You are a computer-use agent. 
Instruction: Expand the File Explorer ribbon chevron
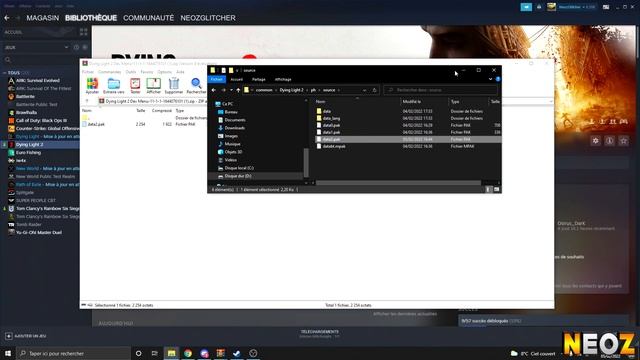pos(490,79)
